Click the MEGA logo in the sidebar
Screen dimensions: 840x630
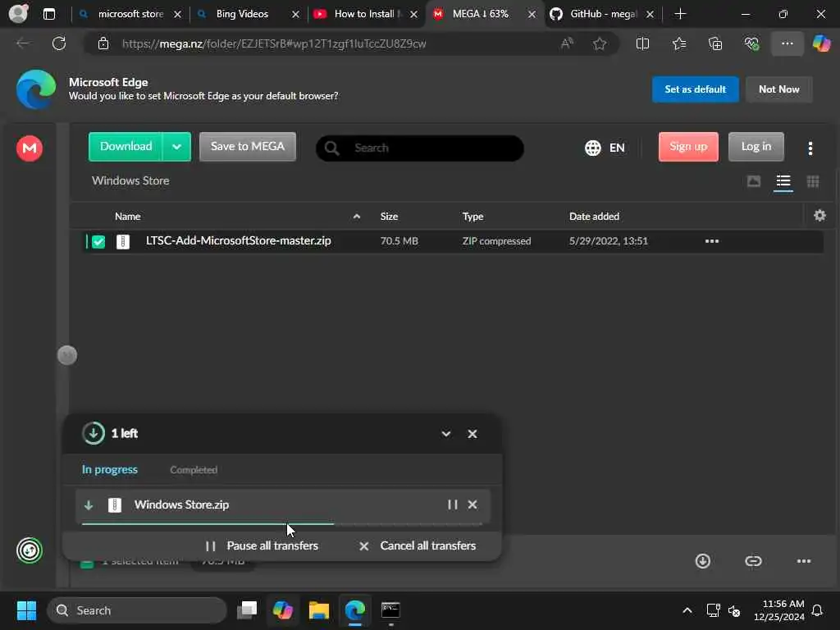tap(30, 148)
